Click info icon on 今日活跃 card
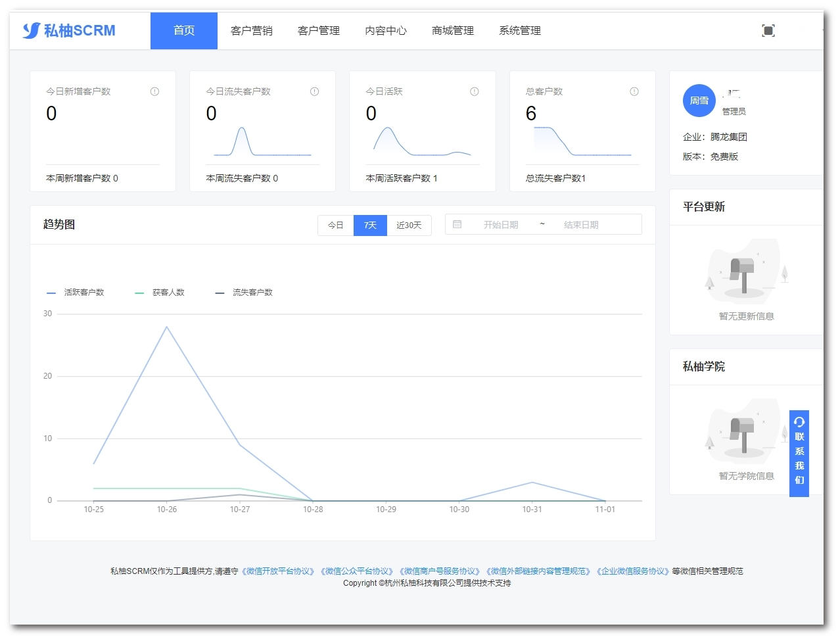840x641 pixels. pos(474,91)
